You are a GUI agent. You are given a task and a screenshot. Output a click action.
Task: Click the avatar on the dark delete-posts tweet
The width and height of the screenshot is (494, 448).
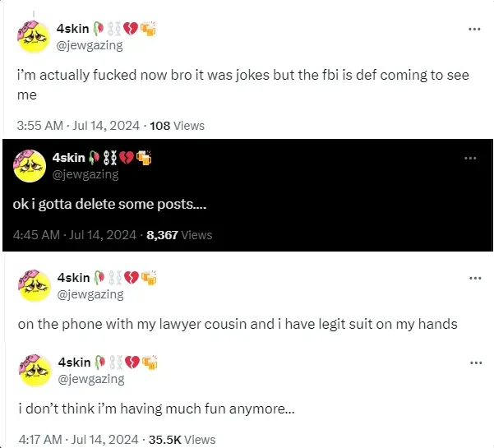tap(30, 166)
